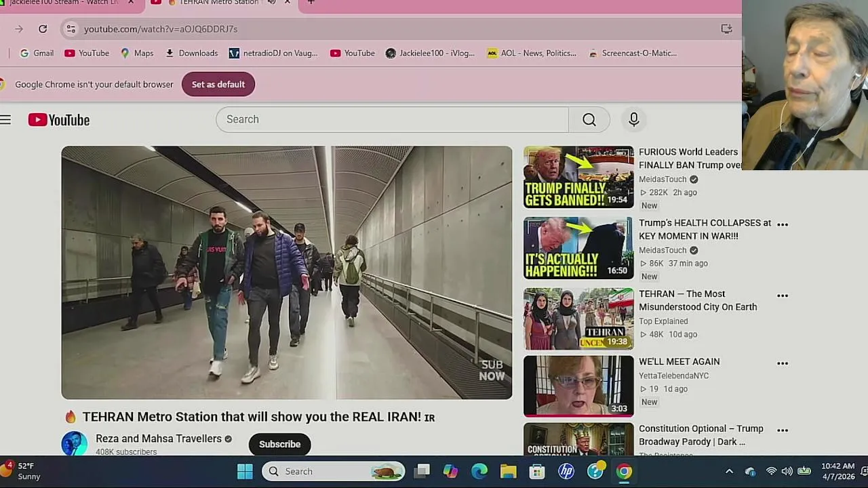Reload the page with the refresh icon
Image resolution: width=868 pixels, height=488 pixels.
pos(43,29)
